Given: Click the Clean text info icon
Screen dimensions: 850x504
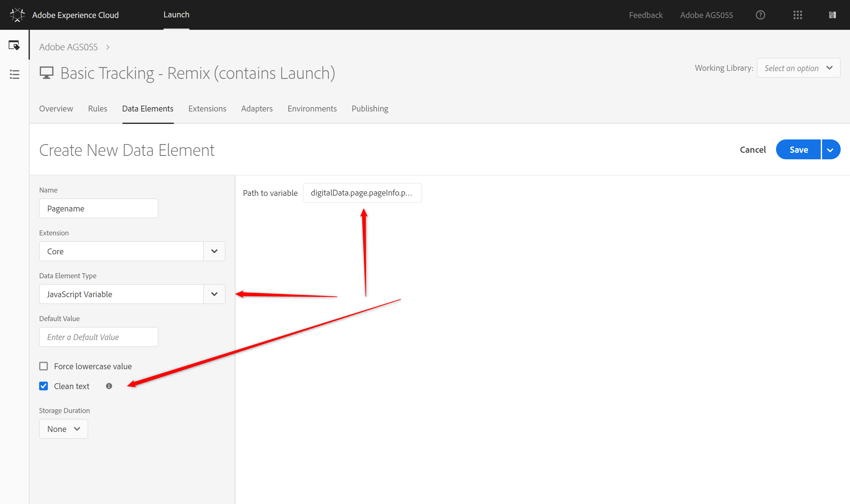Looking at the screenshot, I should pyautogui.click(x=109, y=386).
